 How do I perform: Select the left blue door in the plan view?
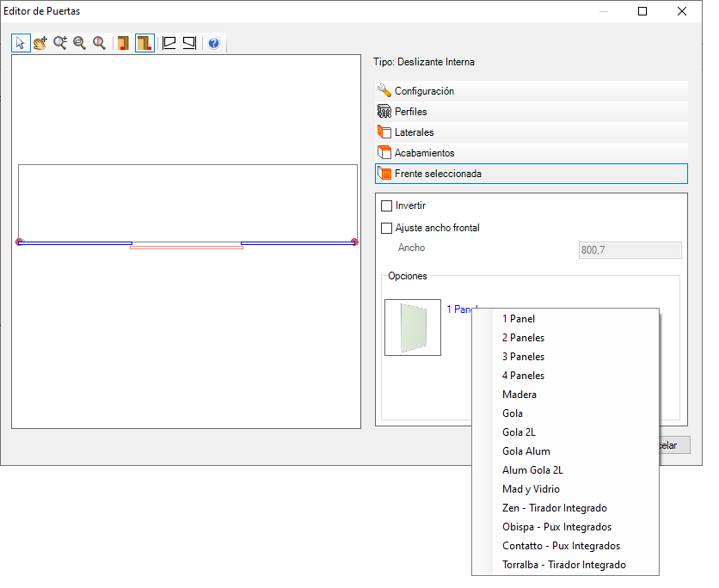[x=75, y=243]
